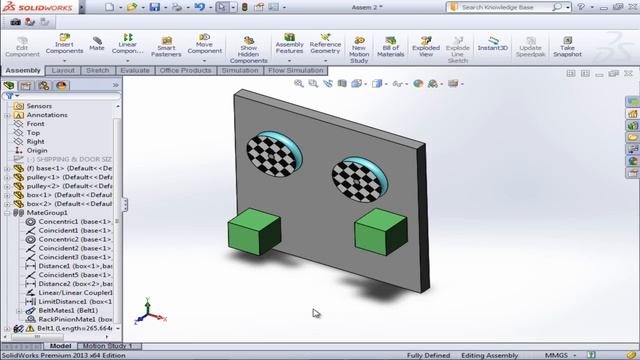Image resolution: width=640 pixels, height=360 pixels.
Task: Open the Insert Components tool
Action: coord(64,44)
